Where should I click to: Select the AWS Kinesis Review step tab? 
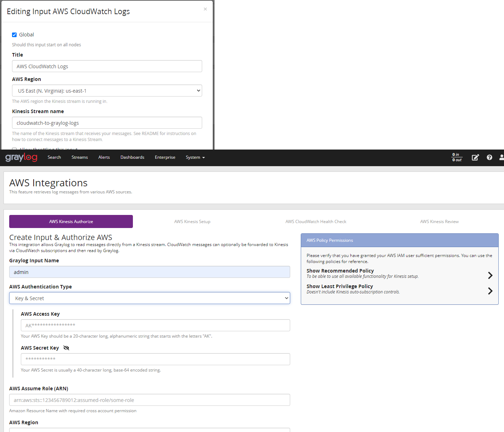[x=439, y=222]
